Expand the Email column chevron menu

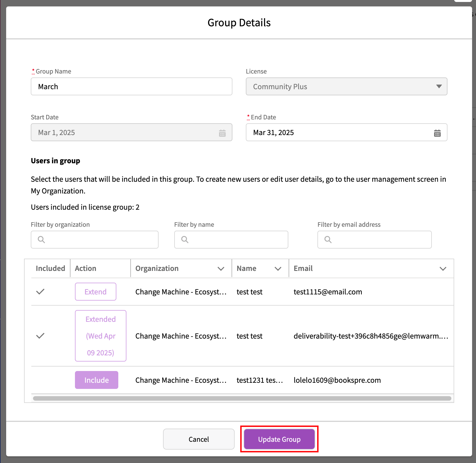443,269
